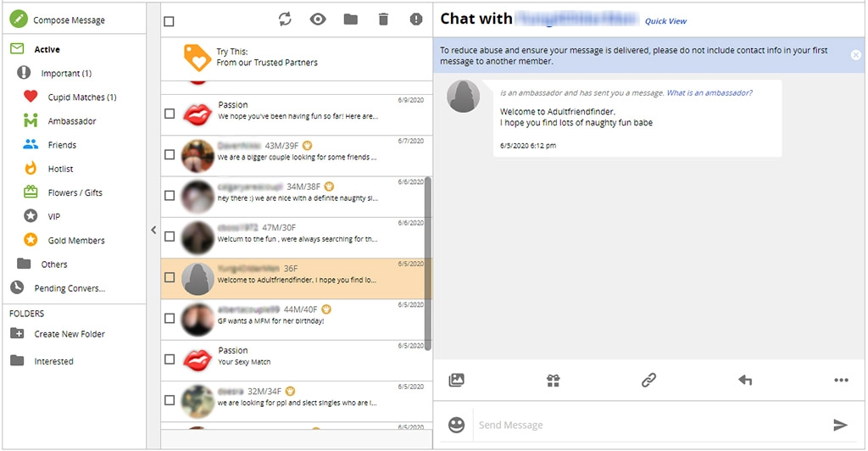
Task: Open the Active folder label
Action: click(x=47, y=49)
